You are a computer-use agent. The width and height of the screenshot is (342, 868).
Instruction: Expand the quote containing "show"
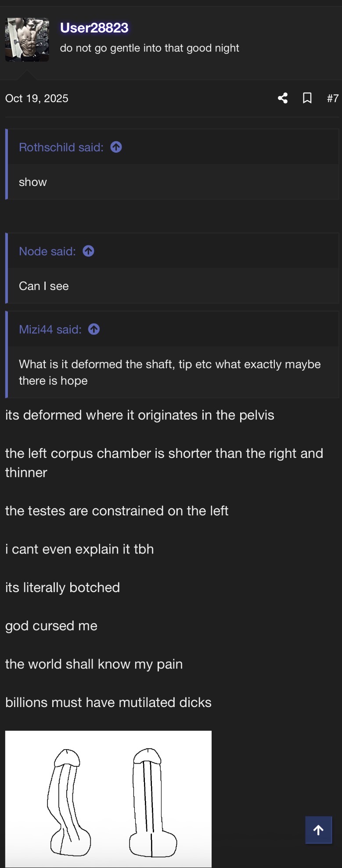33,182
